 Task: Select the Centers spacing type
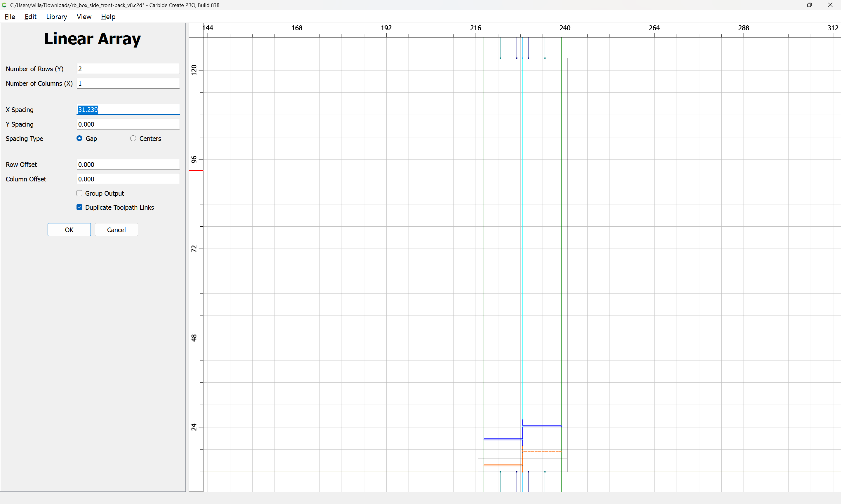point(133,138)
